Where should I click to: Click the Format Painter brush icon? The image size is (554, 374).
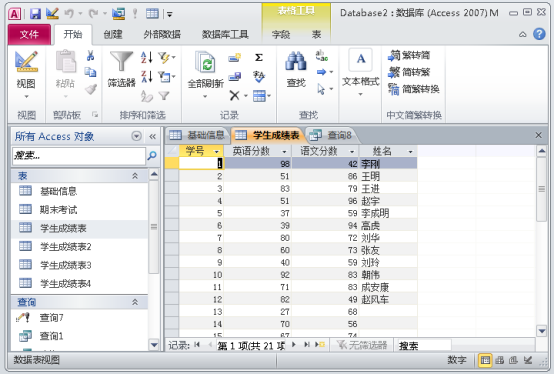point(90,89)
